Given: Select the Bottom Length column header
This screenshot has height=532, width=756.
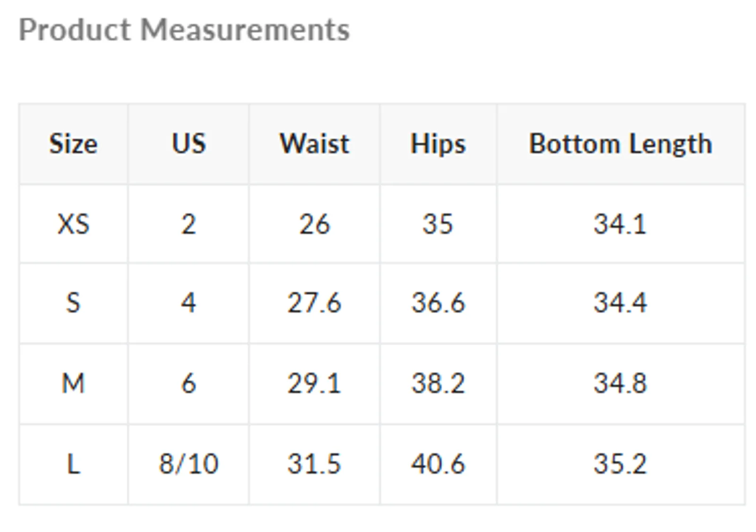Looking at the screenshot, I should coord(620,145).
